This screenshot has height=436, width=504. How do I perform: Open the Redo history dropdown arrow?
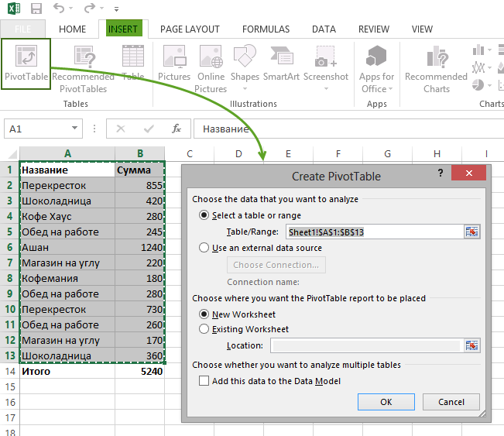(102, 9)
